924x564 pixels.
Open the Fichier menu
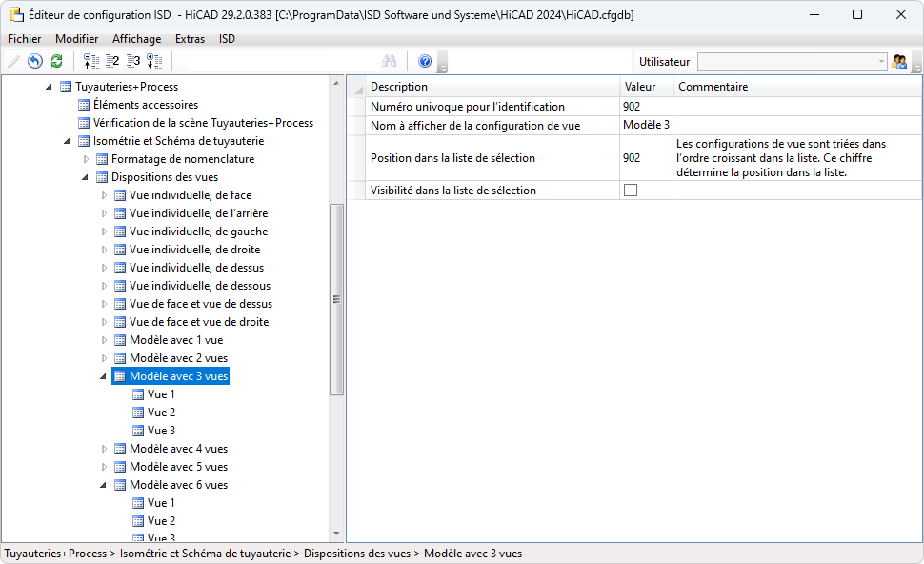click(24, 39)
